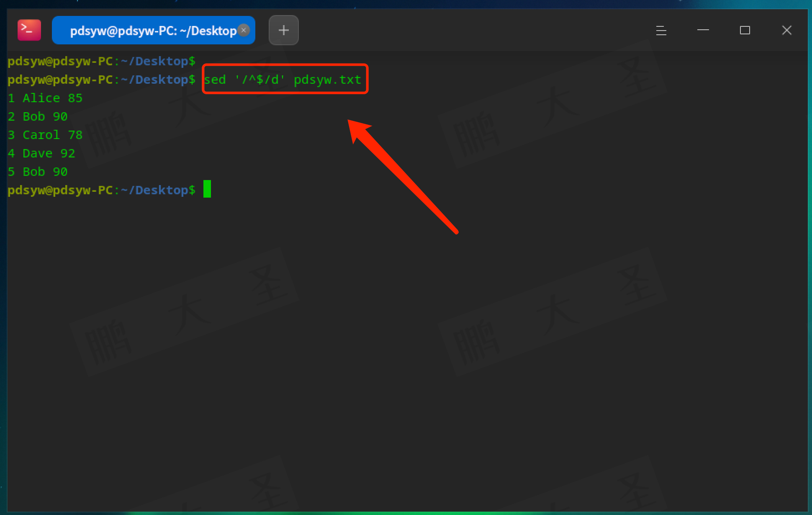Open a new terminal tab with plus button
Screen dimensions: 812x515
[283, 30]
